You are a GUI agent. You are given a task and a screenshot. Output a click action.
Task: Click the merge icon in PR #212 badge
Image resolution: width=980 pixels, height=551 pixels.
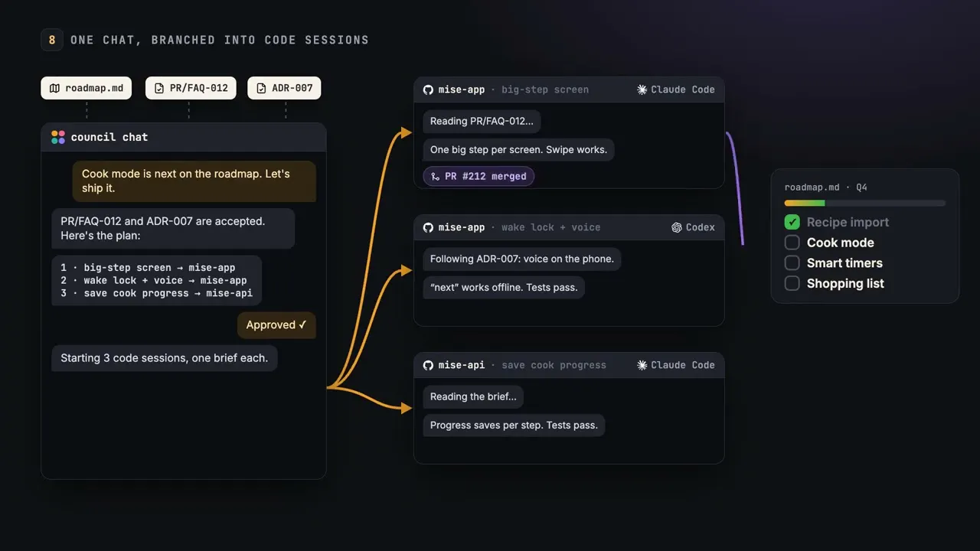436,176
